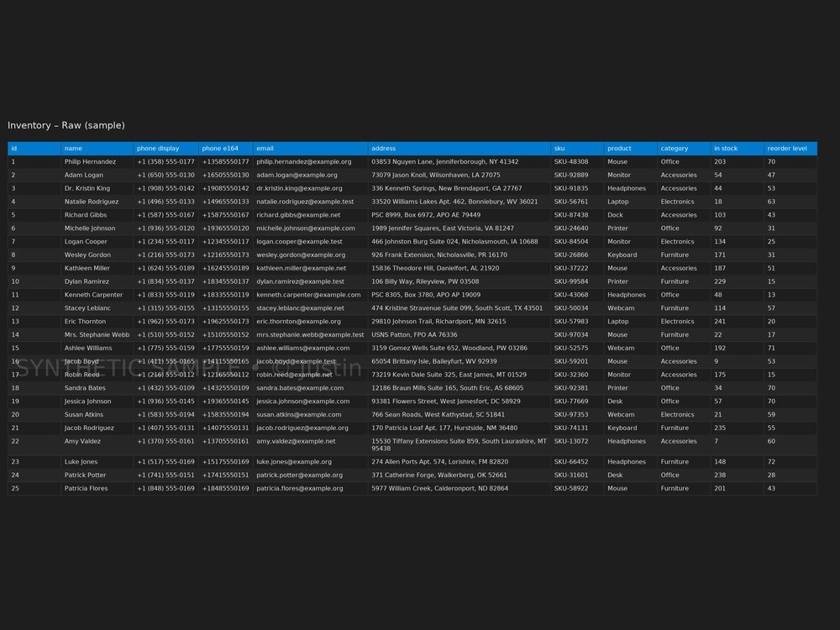Click the 'name' column header
840x630 pixels.
pos(97,149)
